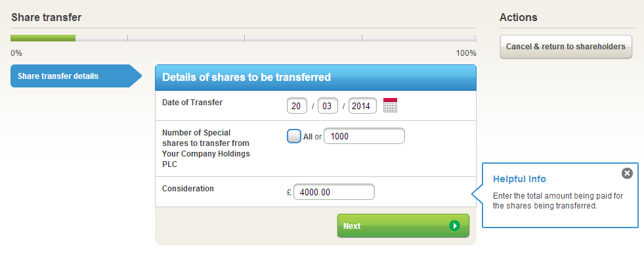Image resolution: width=644 pixels, height=265 pixels.
Task: Select the Consideration amount input
Action: point(333,192)
